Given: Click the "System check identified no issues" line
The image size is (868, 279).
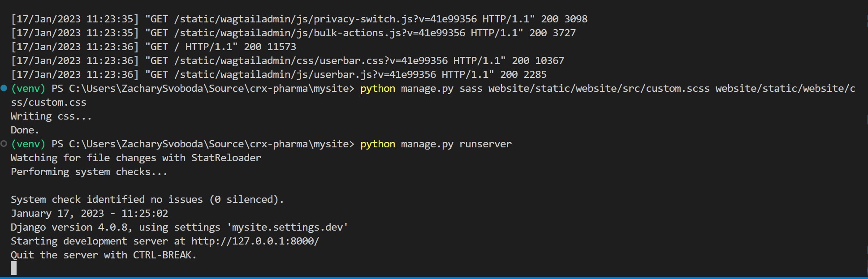Looking at the screenshot, I should [x=147, y=199].
